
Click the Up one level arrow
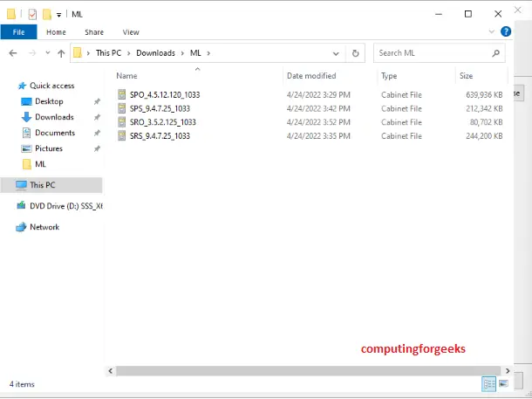[61, 53]
